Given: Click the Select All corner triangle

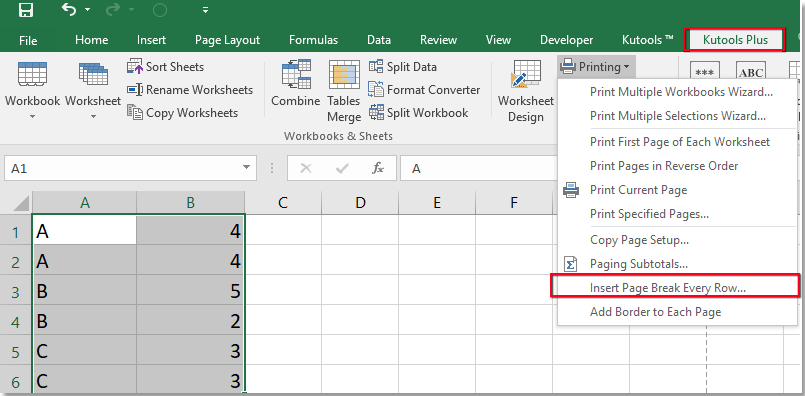Looking at the screenshot, I should click(x=22, y=203).
